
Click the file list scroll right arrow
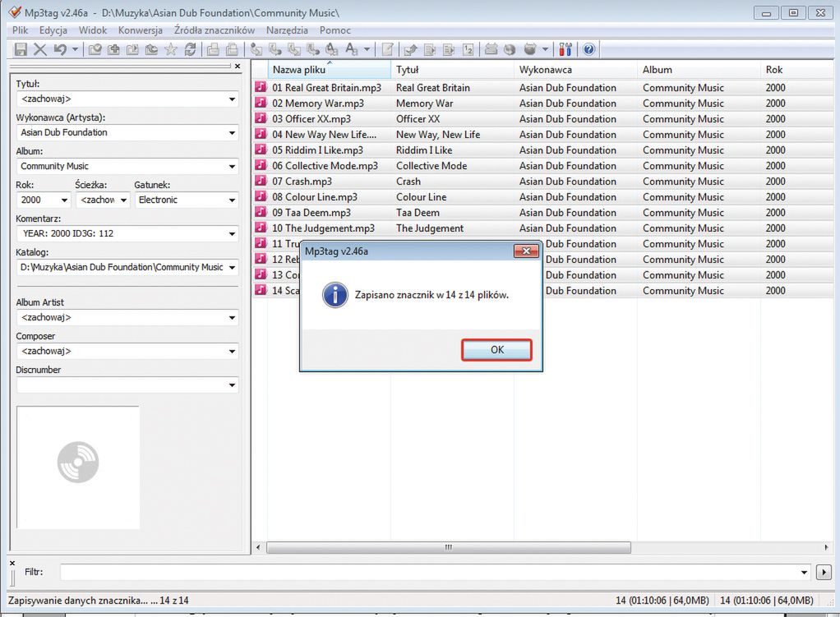coord(826,547)
